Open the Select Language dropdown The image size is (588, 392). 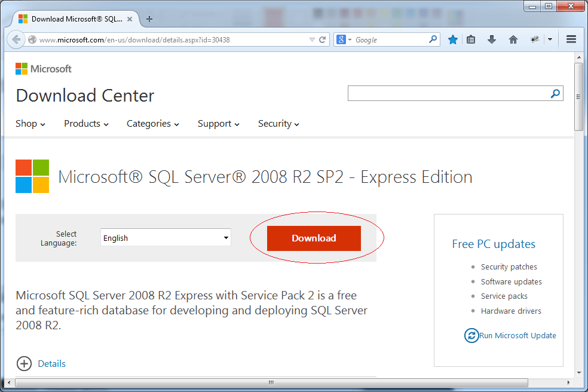point(166,237)
